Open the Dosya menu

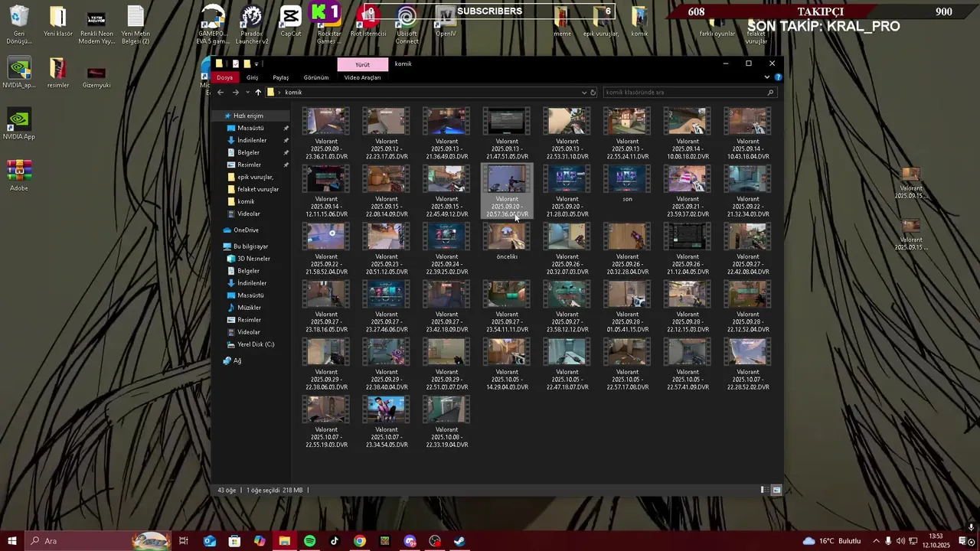pyautogui.click(x=224, y=77)
